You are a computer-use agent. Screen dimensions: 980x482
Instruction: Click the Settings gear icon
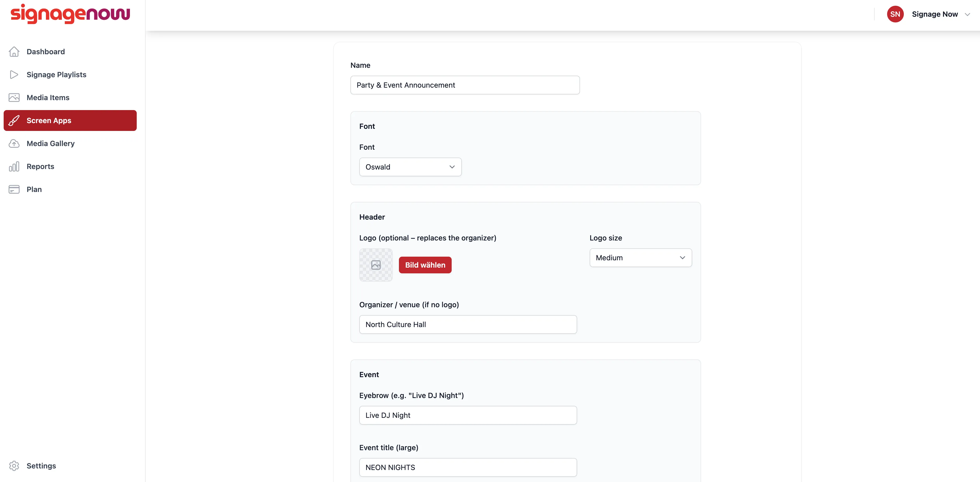point(14,466)
